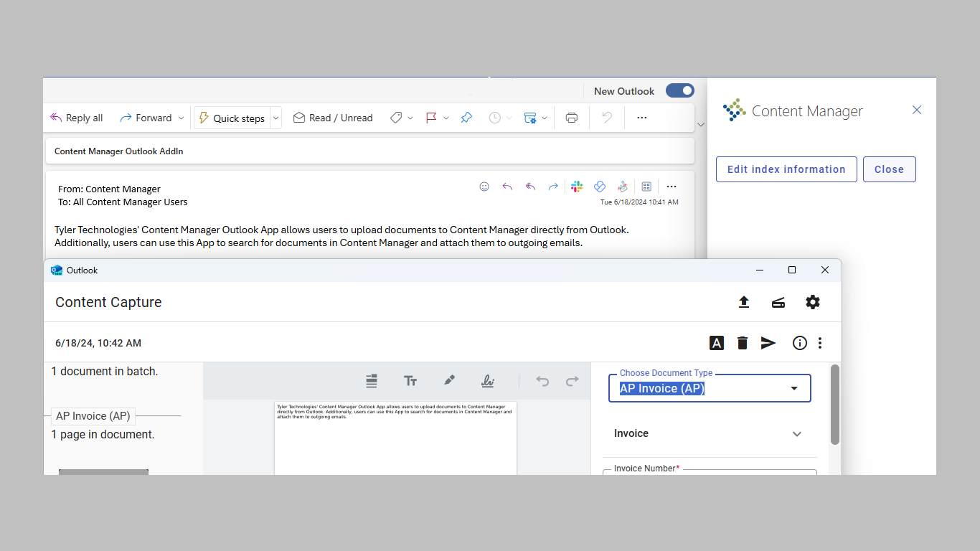The image size is (980, 551).
Task: Open batch information circle icon
Action: coord(800,343)
